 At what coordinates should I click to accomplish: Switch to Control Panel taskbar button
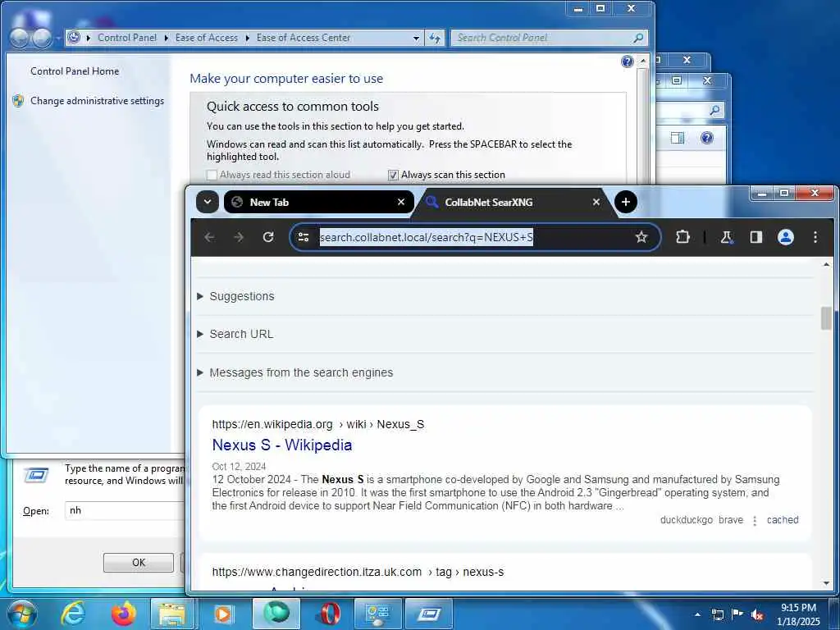(377, 614)
